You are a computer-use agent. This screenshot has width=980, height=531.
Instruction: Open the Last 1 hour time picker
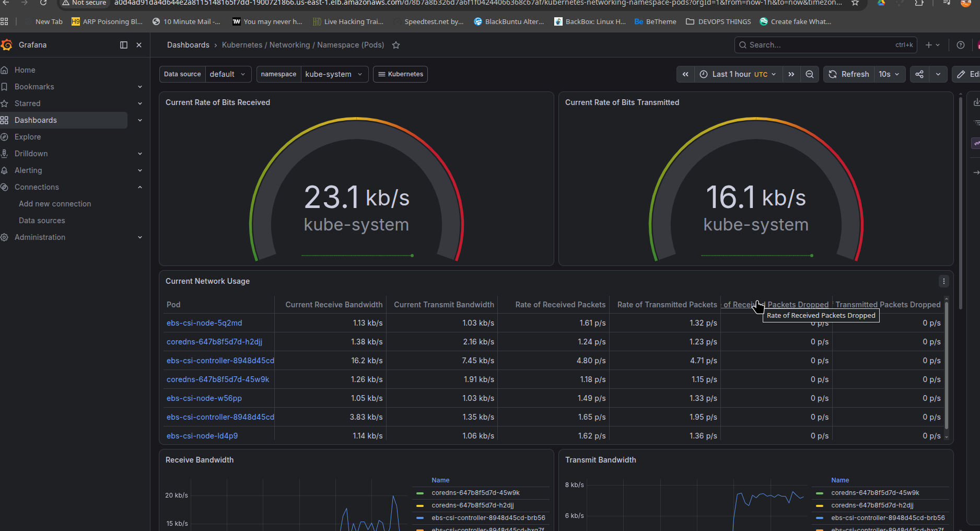(738, 74)
